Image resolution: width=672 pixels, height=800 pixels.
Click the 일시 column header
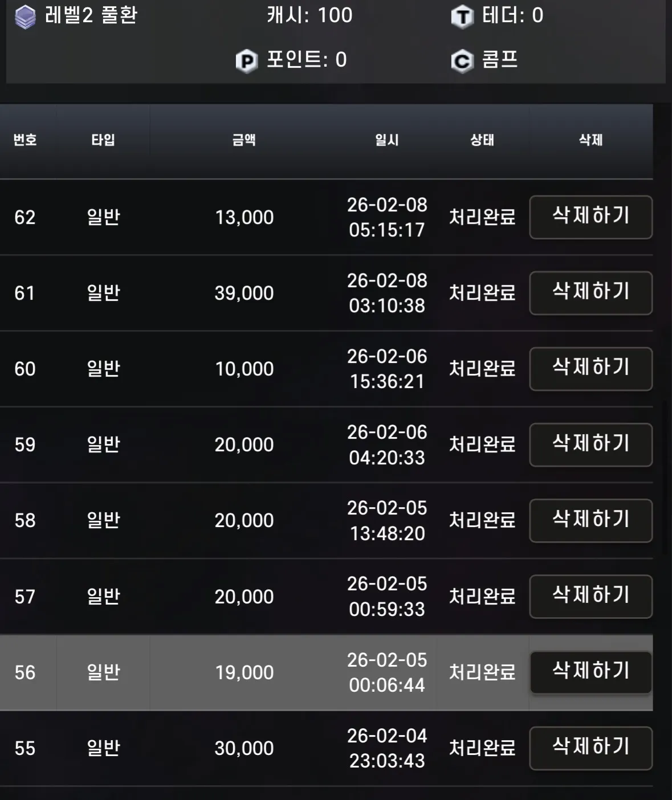387,140
